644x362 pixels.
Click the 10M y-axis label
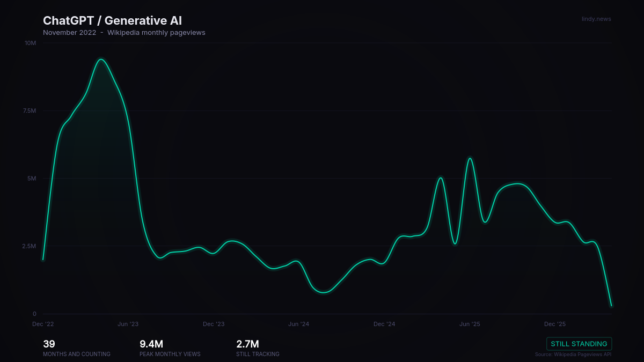[31, 43]
